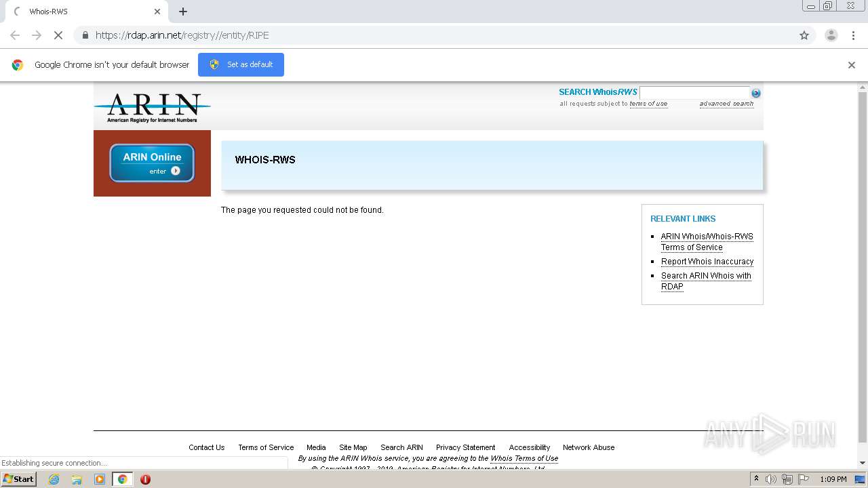Open ARIN Whois/Whois-RWS Terms of Service
The width and height of the screenshot is (868, 488).
click(707, 242)
